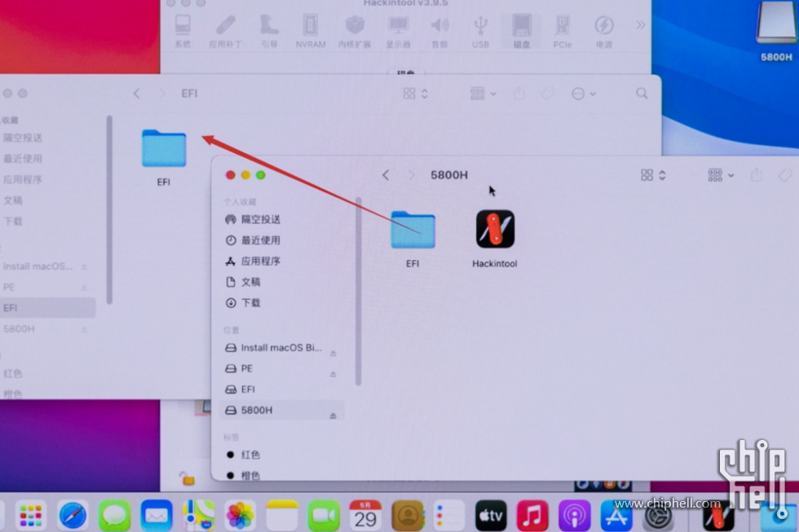Image resolution: width=799 pixels, height=532 pixels.
Task: Open the 系统 tab in Hackintool toolbar
Action: (x=183, y=32)
